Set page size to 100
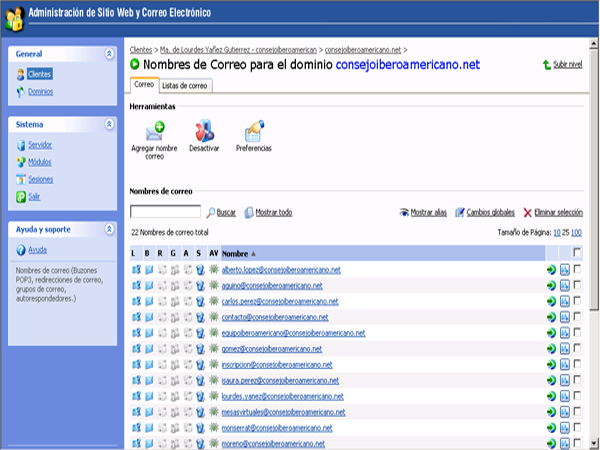 (x=576, y=232)
